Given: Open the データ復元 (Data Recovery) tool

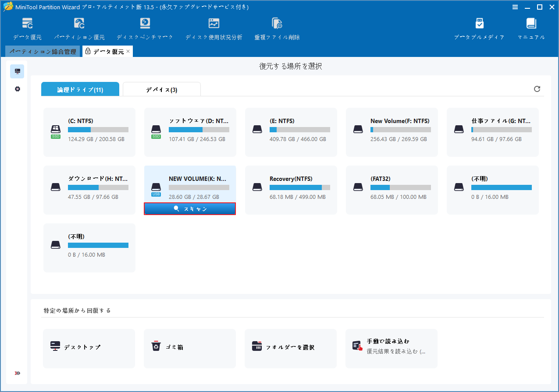Looking at the screenshot, I should coord(27,28).
